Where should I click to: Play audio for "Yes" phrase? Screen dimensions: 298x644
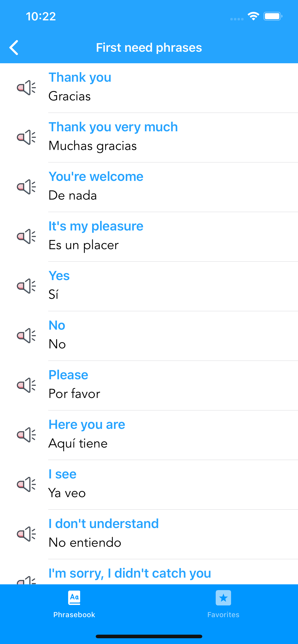click(x=26, y=286)
